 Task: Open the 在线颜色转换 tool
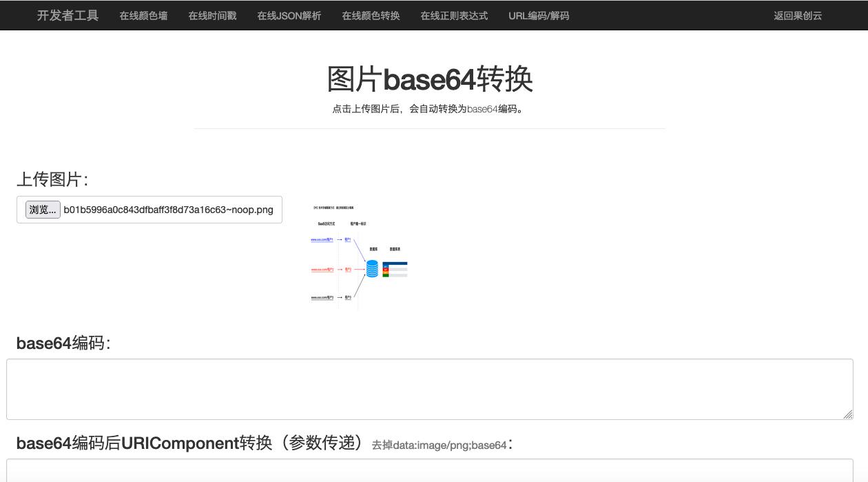tap(371, 15)
